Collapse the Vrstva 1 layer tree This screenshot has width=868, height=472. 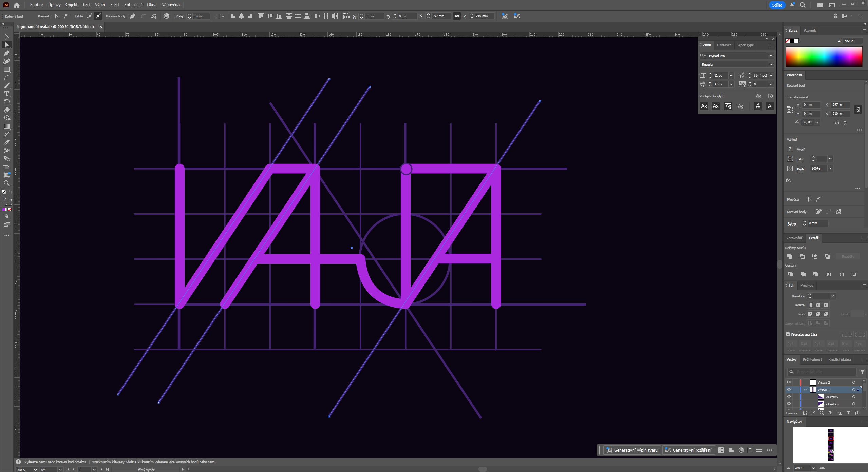coord(805,390)
